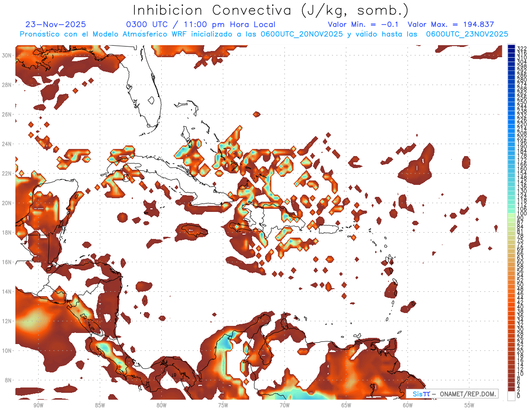Image resolution: width=532 pixels, height=411 pixels.
Task: Click the 60W longitude label
Action: [x=408, y=405]
